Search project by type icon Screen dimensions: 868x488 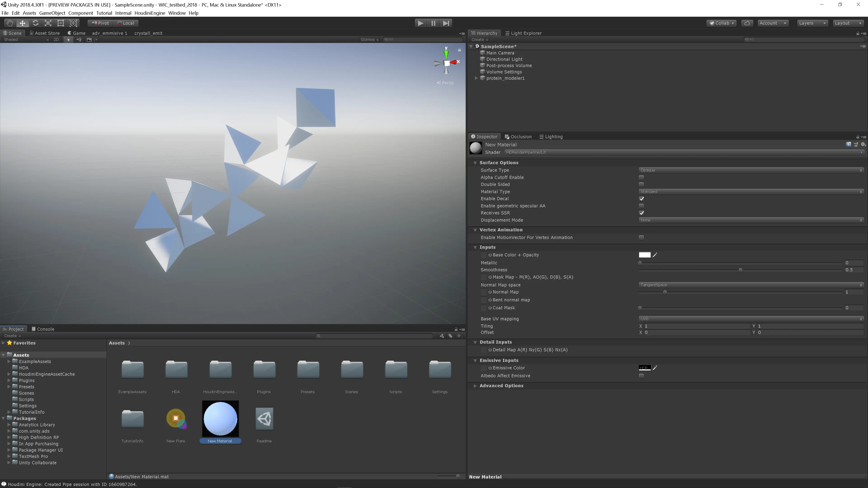click(x=442, y=336)
